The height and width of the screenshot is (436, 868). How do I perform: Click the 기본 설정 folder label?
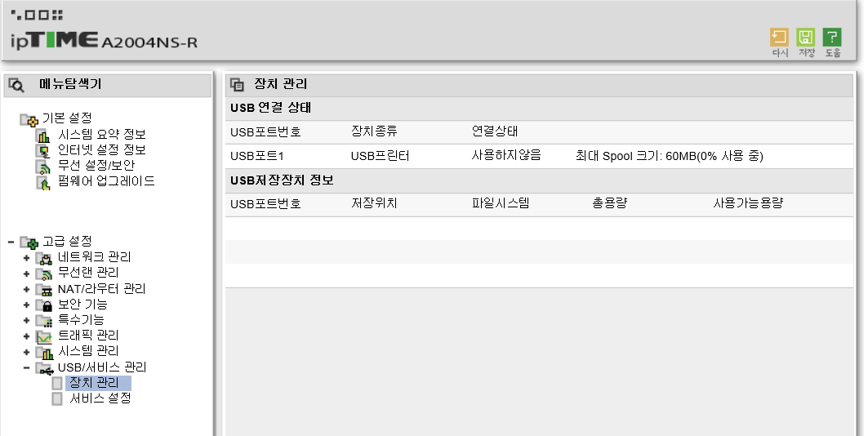[x=67, y=118]
